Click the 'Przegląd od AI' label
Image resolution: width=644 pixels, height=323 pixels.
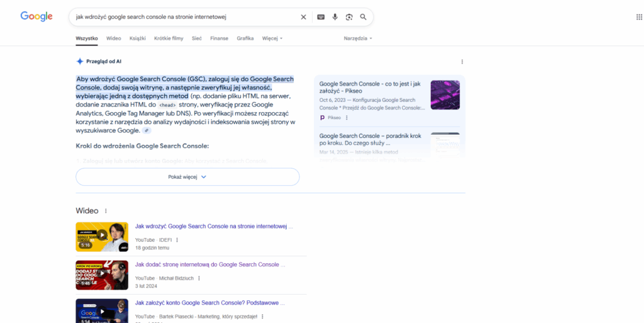(104, 62)
